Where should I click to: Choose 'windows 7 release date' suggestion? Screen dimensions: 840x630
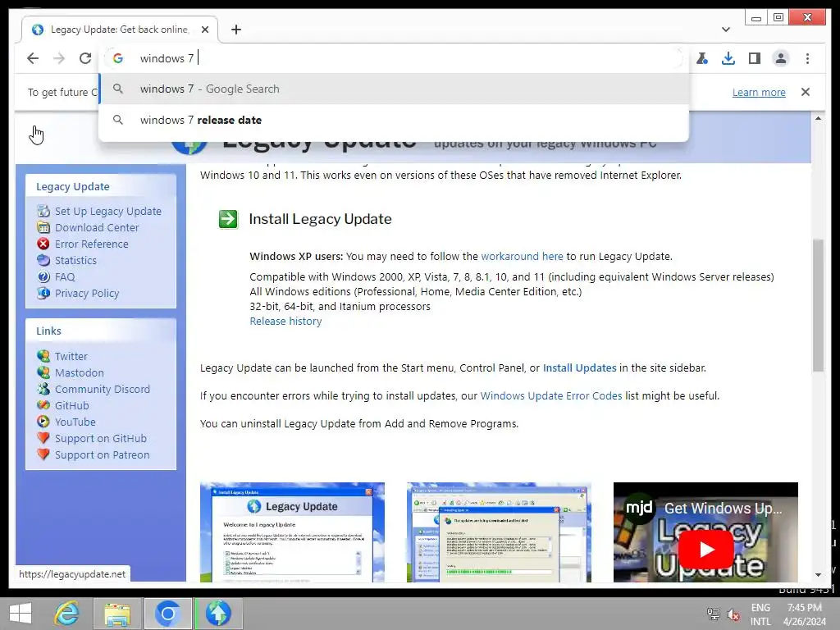click(394, 120)
